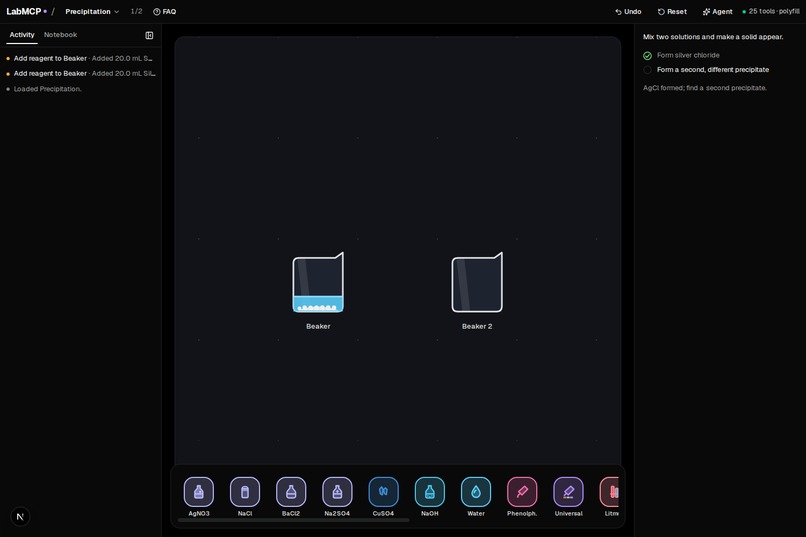Select the AgNO3 reagent bottle
Image resolution: width=806 pixels, height=537 pixels.
pyautogui.click(x=198, y=492)
